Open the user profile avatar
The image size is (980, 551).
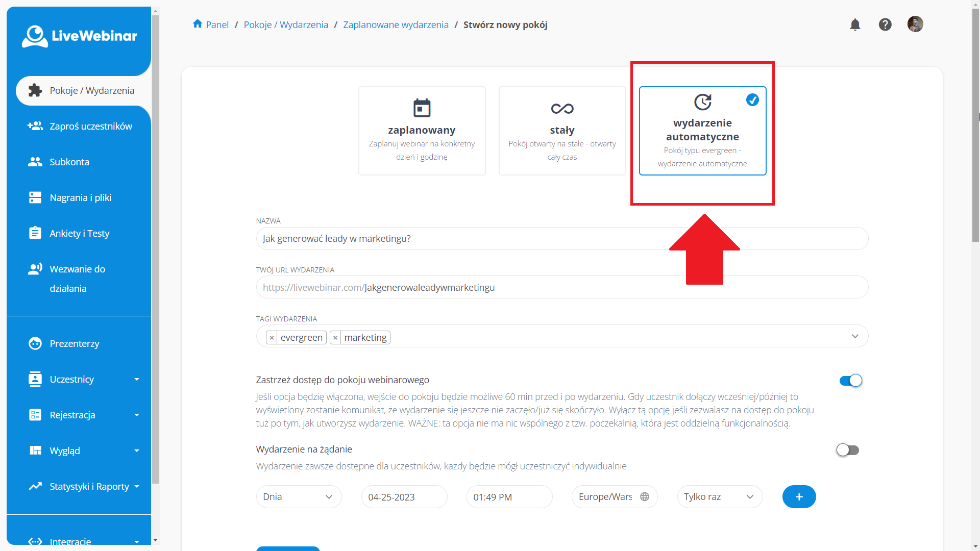(915, 24)
